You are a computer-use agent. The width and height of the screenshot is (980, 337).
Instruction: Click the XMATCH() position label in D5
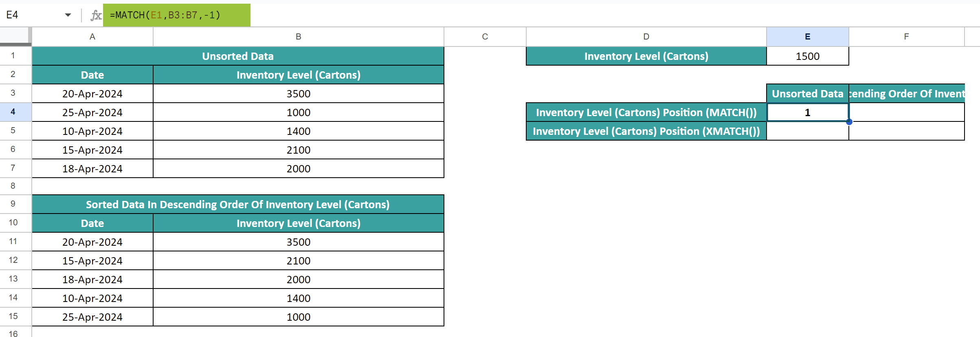646,131
